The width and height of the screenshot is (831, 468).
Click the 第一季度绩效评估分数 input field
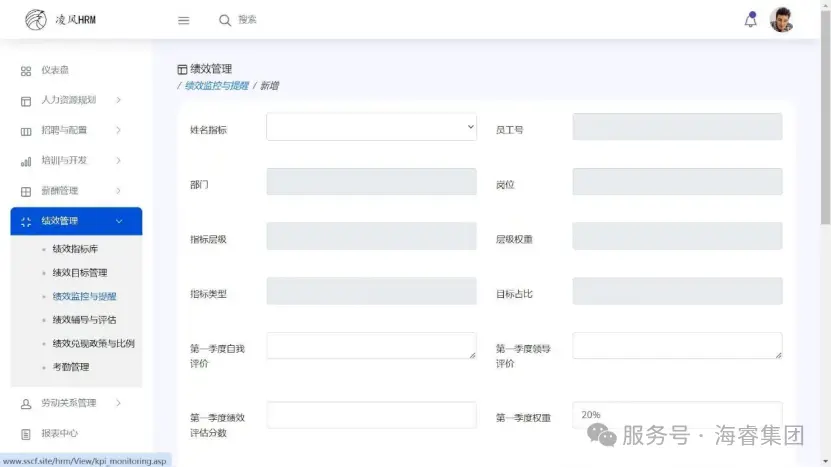coord(371,415)
